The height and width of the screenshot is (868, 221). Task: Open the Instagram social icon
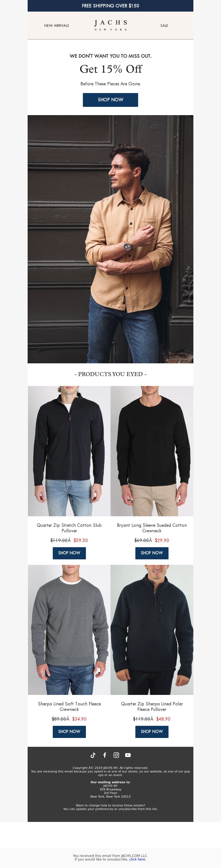click(x=116, y=755)
